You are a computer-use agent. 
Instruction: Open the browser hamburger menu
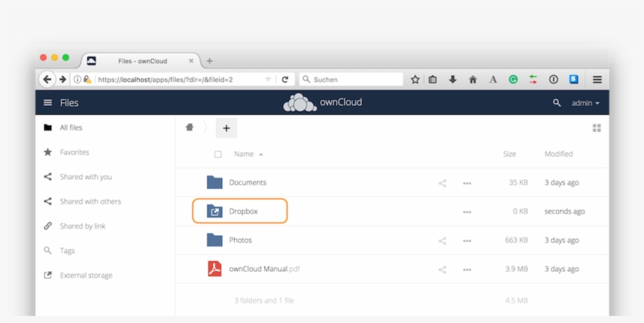[x=597, y=79]
